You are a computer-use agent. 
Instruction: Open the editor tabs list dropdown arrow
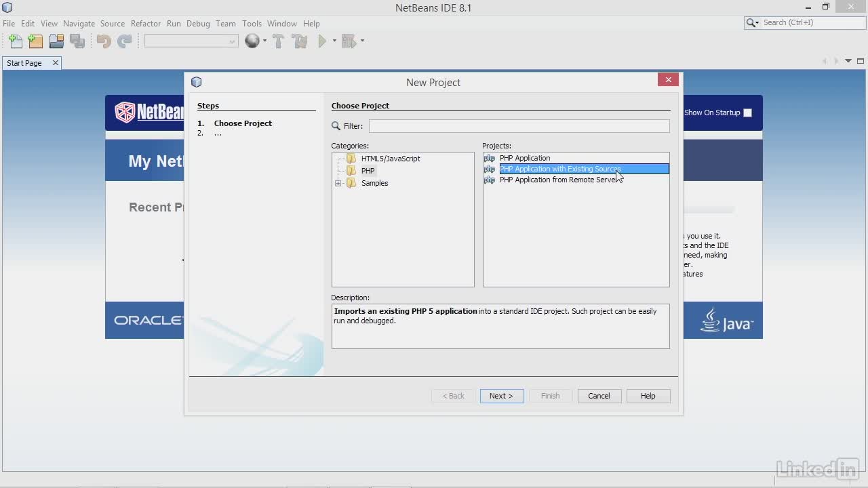click(848, 61)
